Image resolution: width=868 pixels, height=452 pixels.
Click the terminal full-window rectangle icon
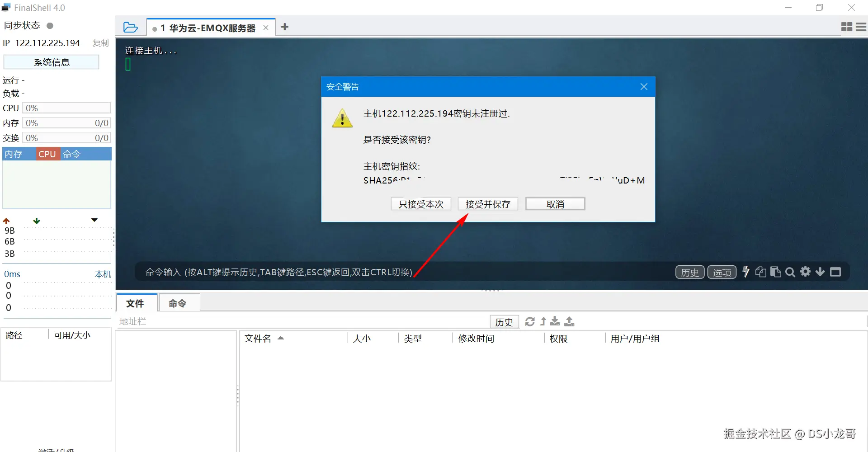(835, 272)
